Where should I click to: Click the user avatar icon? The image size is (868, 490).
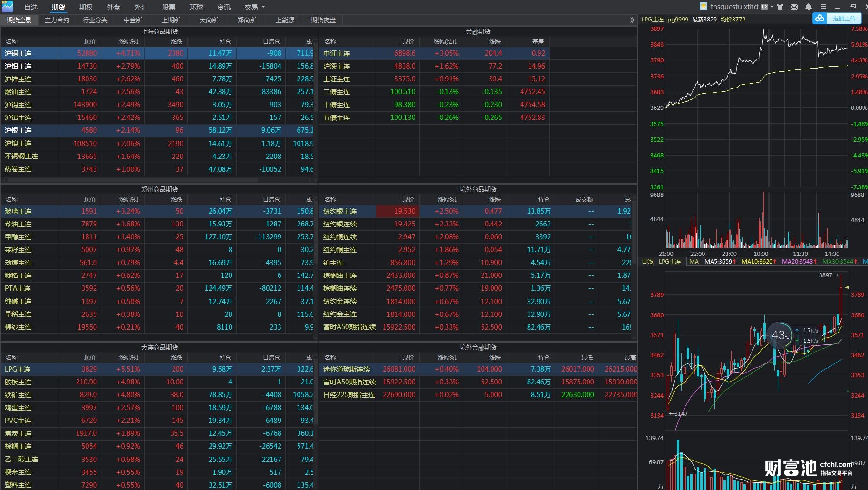(x=704, y=7)
